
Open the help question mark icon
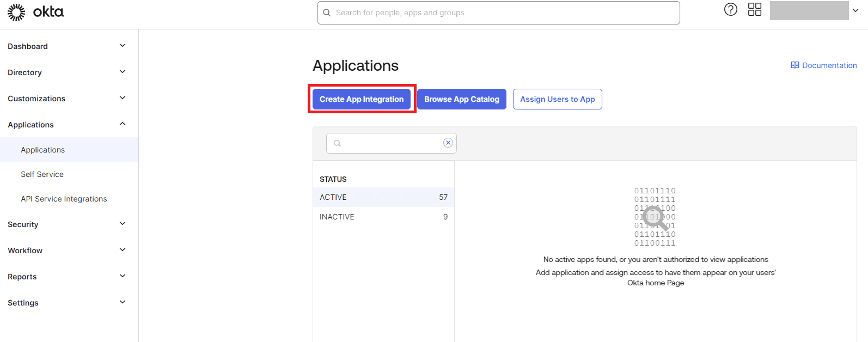[x=730, y=9]
